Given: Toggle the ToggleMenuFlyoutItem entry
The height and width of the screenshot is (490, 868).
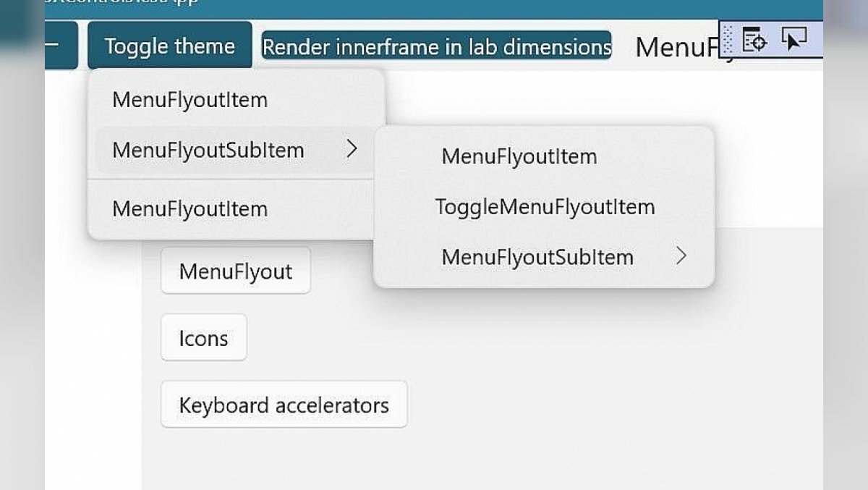Looking at the screenshot, I should [545, 207].
